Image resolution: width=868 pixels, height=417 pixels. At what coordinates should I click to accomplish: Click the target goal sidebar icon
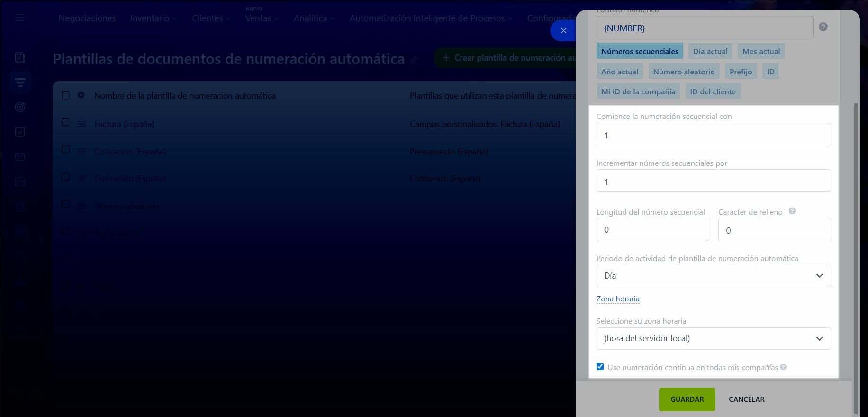click(20, 107)
